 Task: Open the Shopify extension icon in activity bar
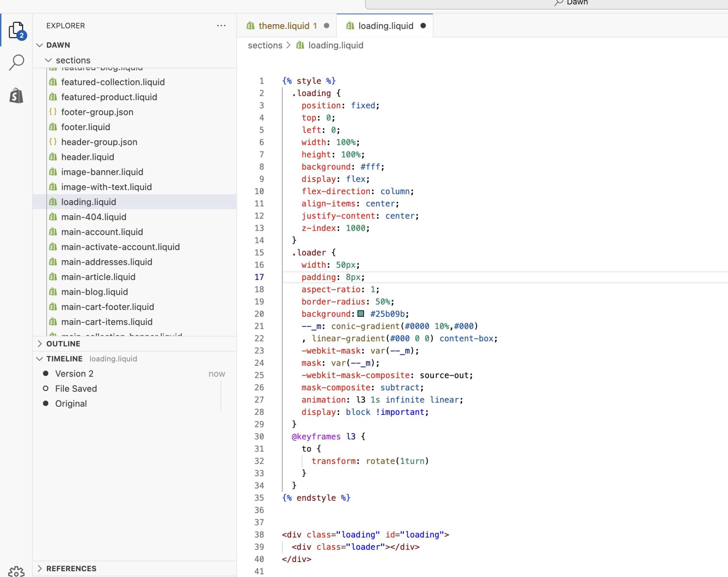pyautogui.click(x=16, y=96)
